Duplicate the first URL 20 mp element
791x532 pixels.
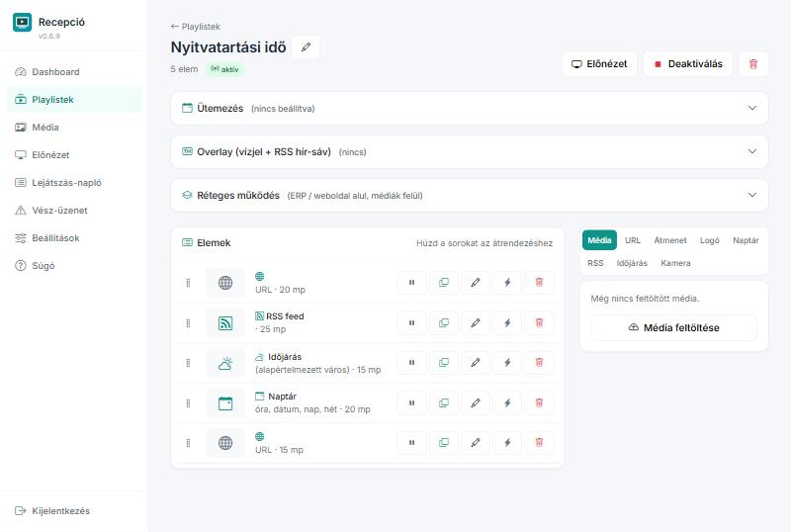(444, 283)
